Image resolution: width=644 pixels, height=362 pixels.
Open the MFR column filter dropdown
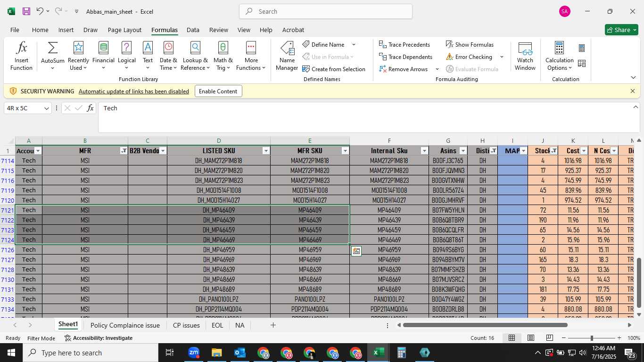(124, 151)
